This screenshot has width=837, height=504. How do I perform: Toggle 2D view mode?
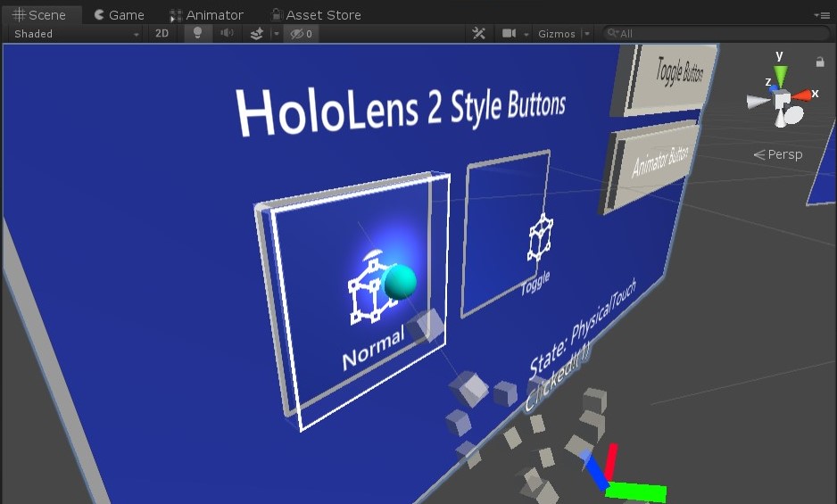pyautogui.click(x=162, y=34)
